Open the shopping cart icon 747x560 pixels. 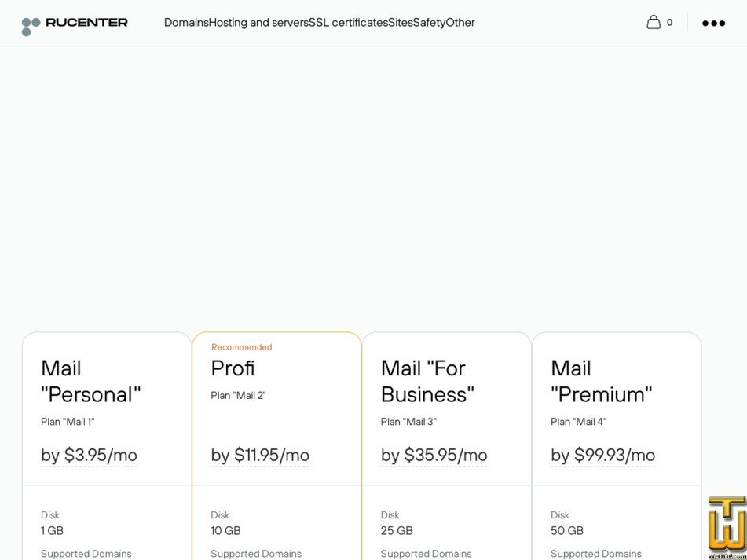point(656,22)
